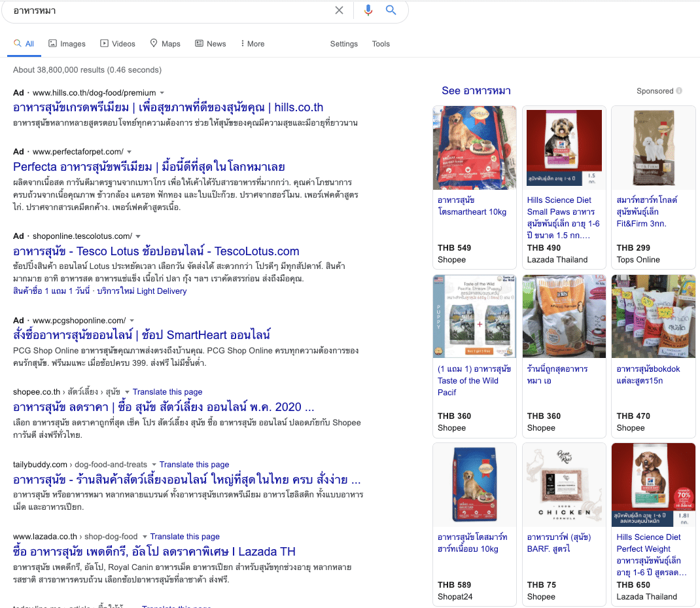This screenshot has height=608, width=700.
Task: Open the orange dog food bag THB 360 image
Action: [564, 316]
